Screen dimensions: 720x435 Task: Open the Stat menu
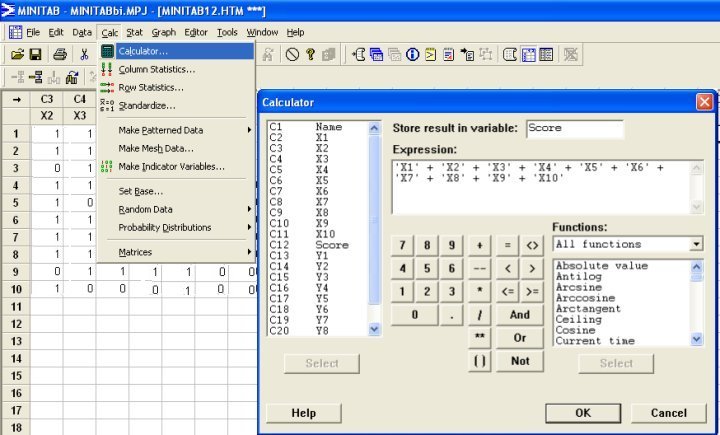click(x=134, y=32)
